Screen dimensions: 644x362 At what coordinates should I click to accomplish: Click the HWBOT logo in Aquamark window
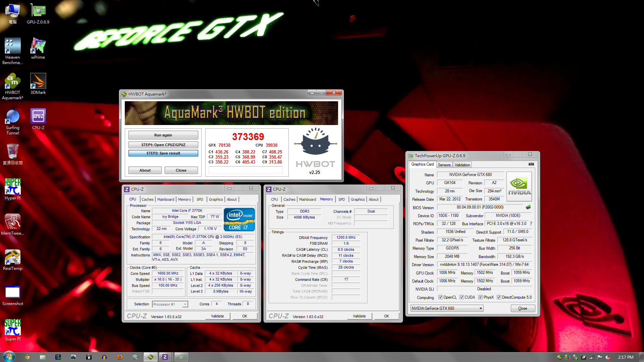tap(316, 148)
